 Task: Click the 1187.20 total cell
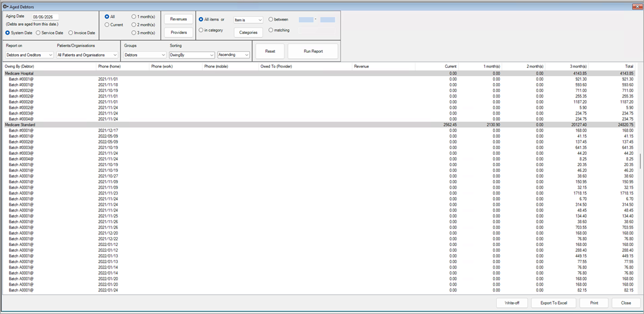point(628,102)
